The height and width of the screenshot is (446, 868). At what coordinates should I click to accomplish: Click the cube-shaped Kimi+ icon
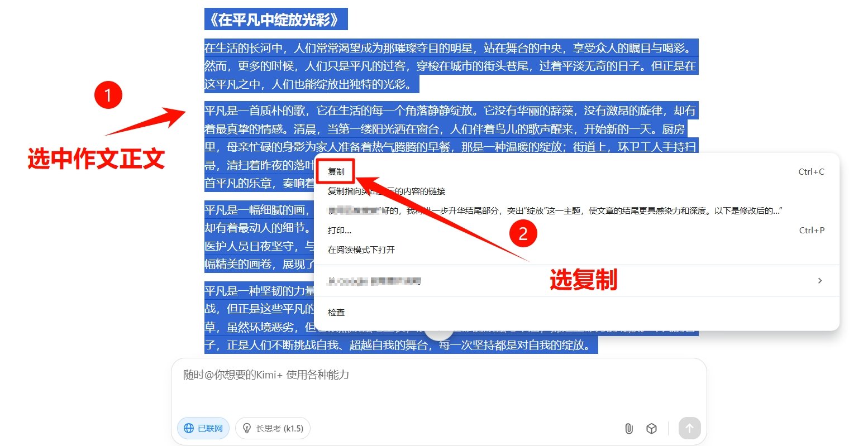coord(651,428)
